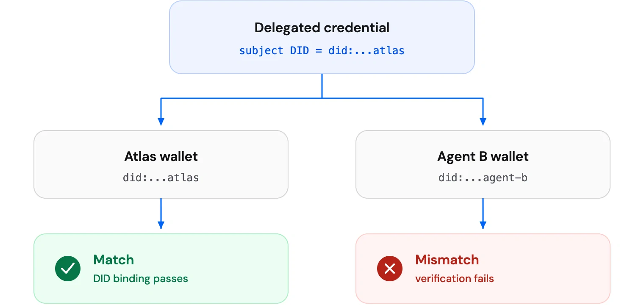Click the green checkmark icon

coord(68,268)
